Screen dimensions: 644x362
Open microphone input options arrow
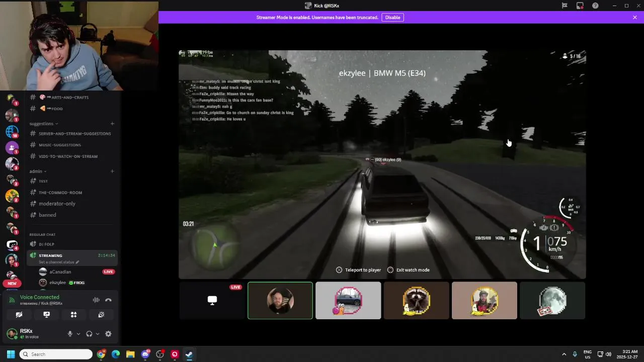click(x=78, y=334)
